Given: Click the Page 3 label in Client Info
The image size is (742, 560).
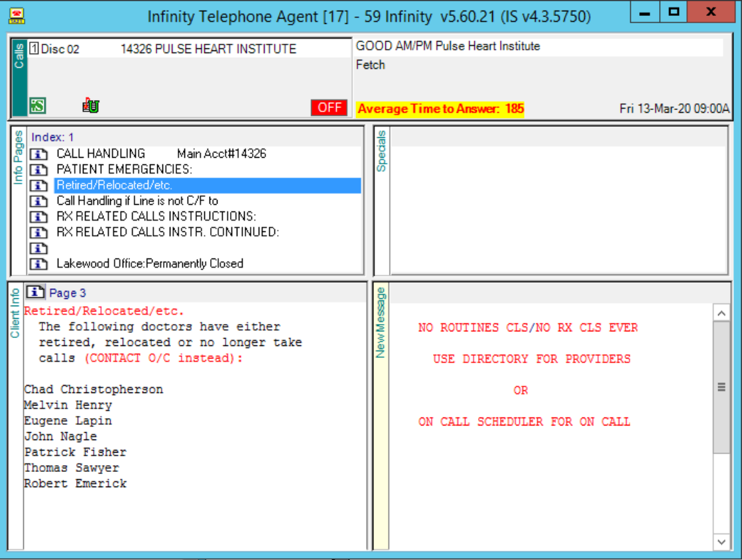Looking at the screenshot, I should coord(68,293).
